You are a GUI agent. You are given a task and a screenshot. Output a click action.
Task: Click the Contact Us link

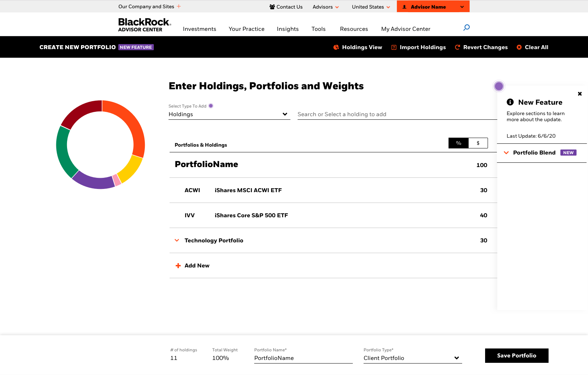(289, 7)
